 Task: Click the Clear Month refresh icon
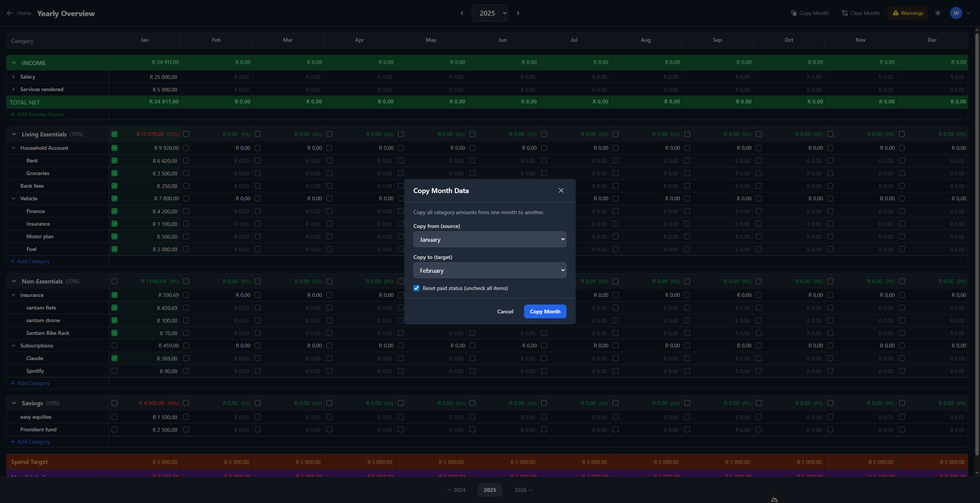click(x=844, y=13)
